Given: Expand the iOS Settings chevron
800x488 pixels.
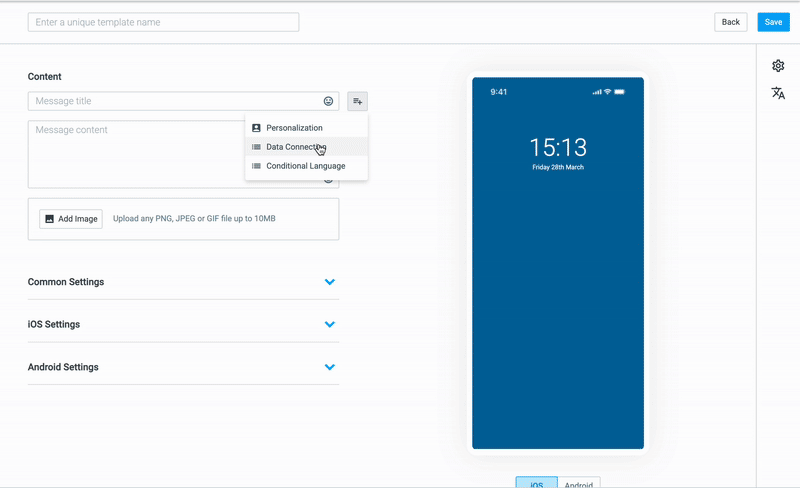Looking at the screenshot, I should [330, 324].
